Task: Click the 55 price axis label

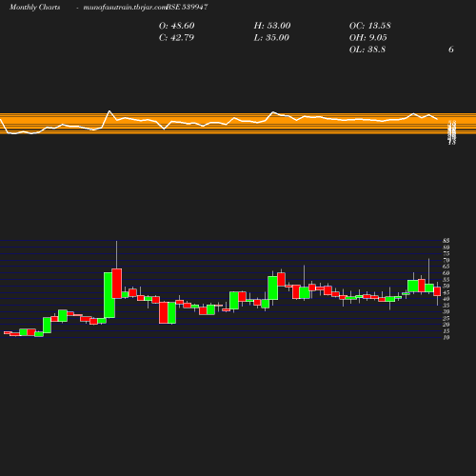Action: [x=446, y=280]
